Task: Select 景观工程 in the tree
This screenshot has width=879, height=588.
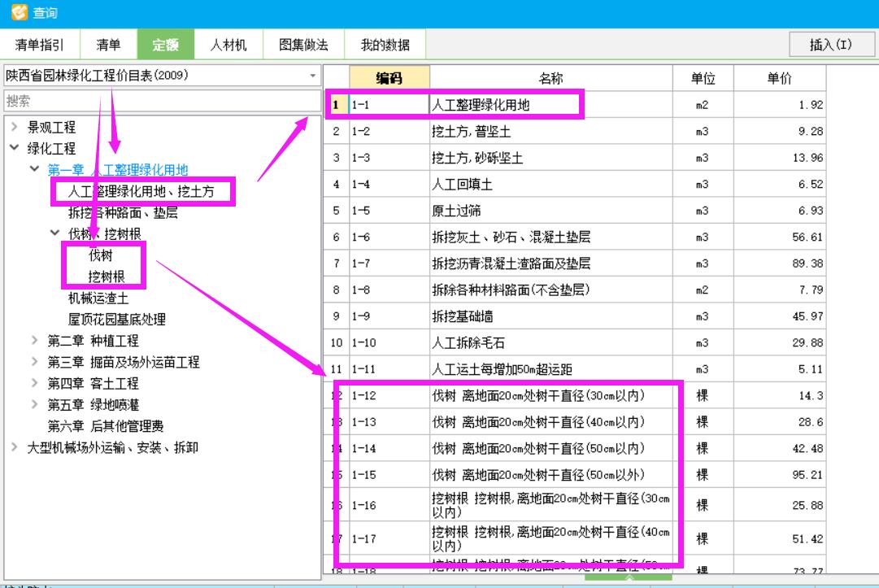Action: [x=51, y=127]
